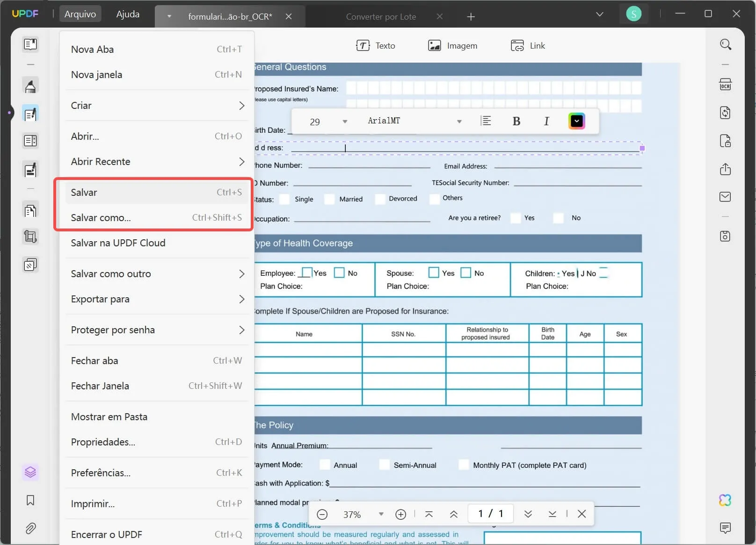This screenshot has height=545, width=756.
Task: Open the text color swatch picker
Action: point(576,121)
